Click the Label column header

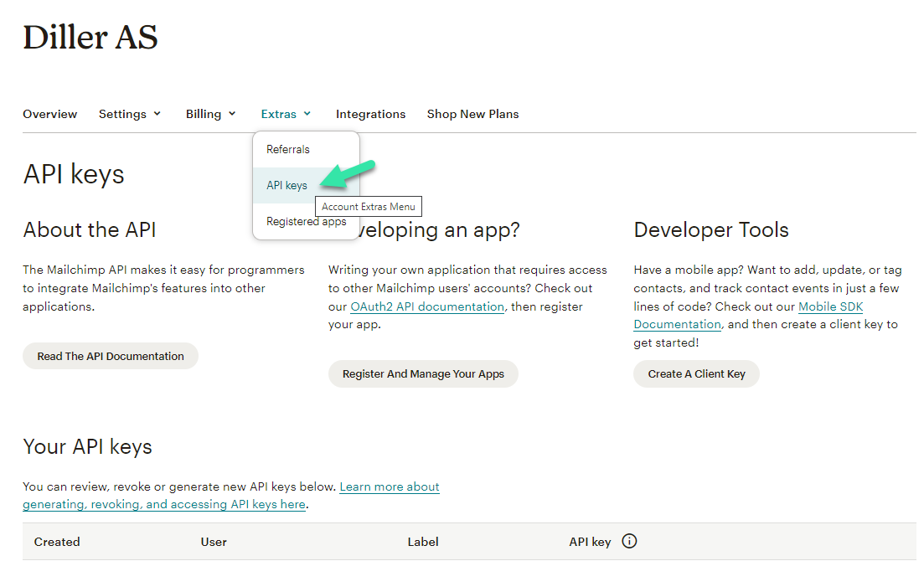pyautogui.click(x=423, y=541)
